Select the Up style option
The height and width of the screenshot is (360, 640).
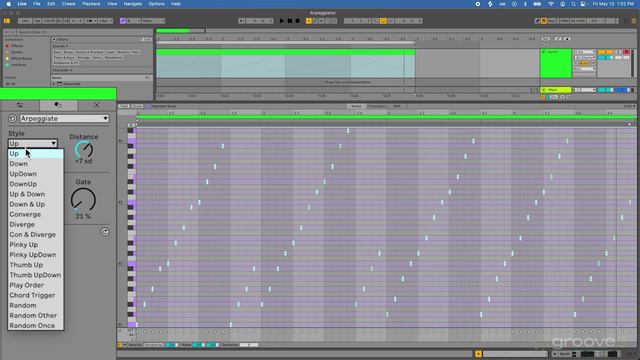[x=36, y=153]
